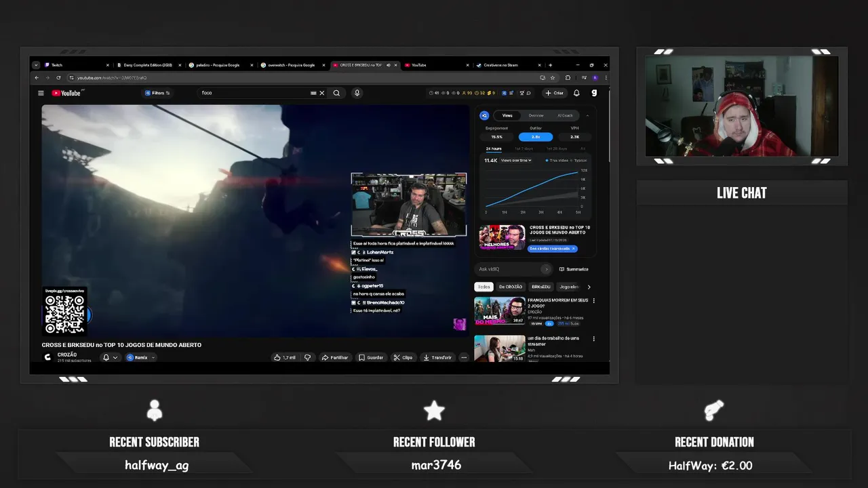Switch to the Darq Complete Edition tab
The width and height of the screenshot is (868, 488).
click(x=149, y=65)
